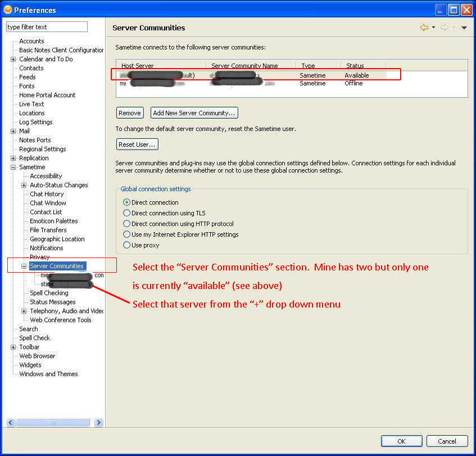Screen dimensions: 476x456
Task: Select Contacts preference page
Action: (31, 68)
